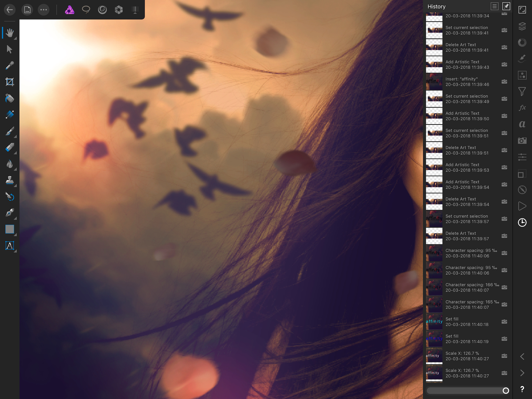Open the History panel options menu

pyautogui.click(x=495, y=6)
